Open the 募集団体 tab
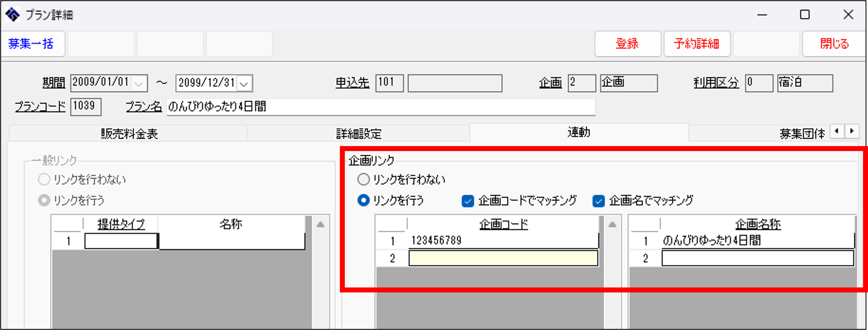868x330 pixels. tap(802, 134)
